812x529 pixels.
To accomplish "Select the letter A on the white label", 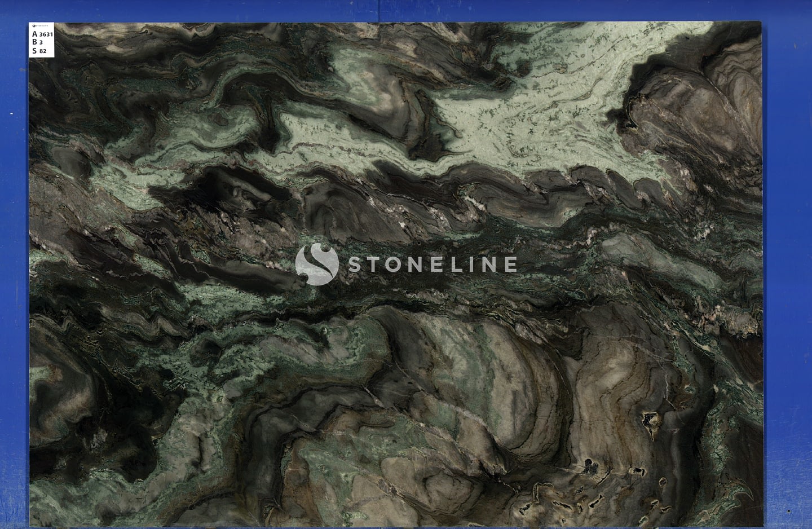I will (x=35, y=34).
